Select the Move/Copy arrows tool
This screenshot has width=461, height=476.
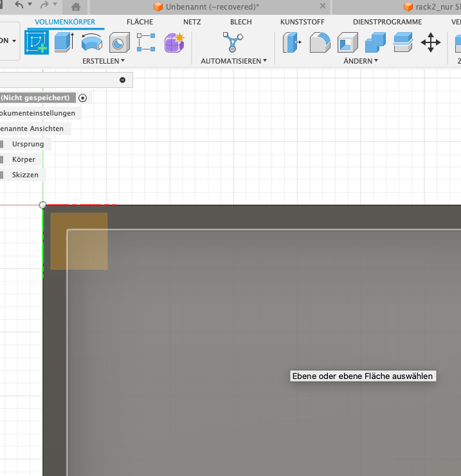430,42
